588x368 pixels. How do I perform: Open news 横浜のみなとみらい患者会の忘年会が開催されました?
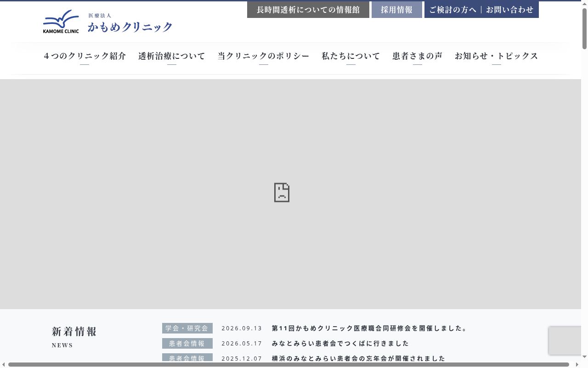click(x=359, y=358)
